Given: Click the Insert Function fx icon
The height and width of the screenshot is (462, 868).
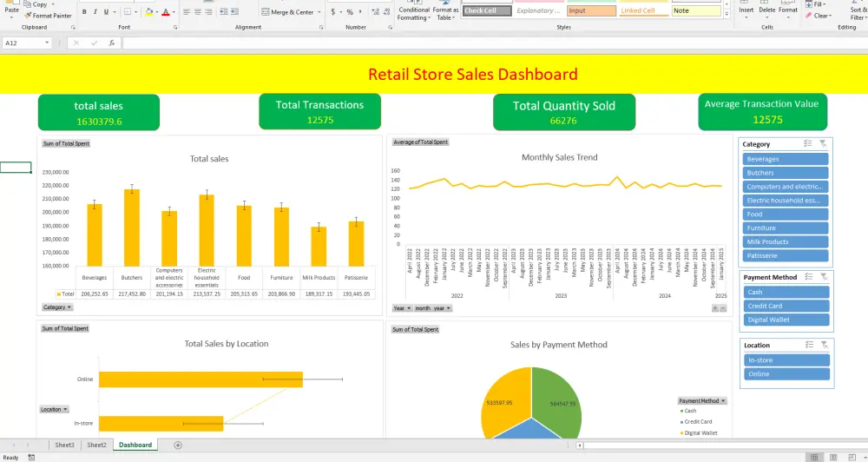Looking at the screenshot, I should click(x=111, y=43).
